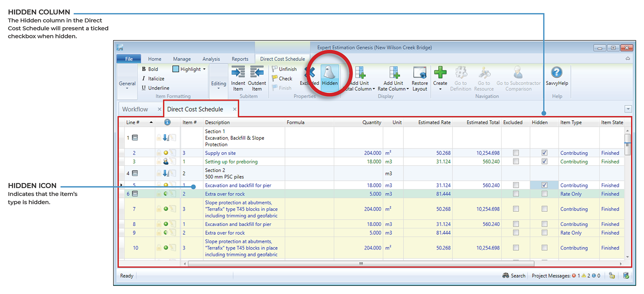Click the Highlight color swatch
This screenshot has width=644, height=294.
coord(176,69)
